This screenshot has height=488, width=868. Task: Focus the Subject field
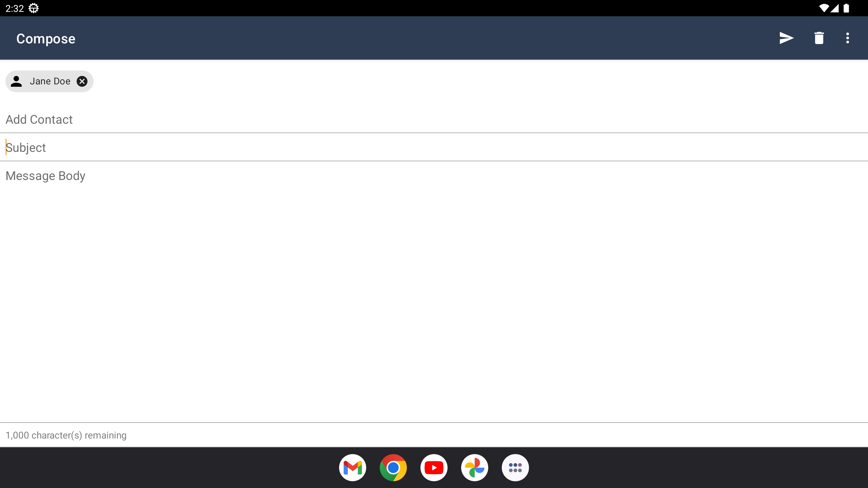tap(434, 147)
